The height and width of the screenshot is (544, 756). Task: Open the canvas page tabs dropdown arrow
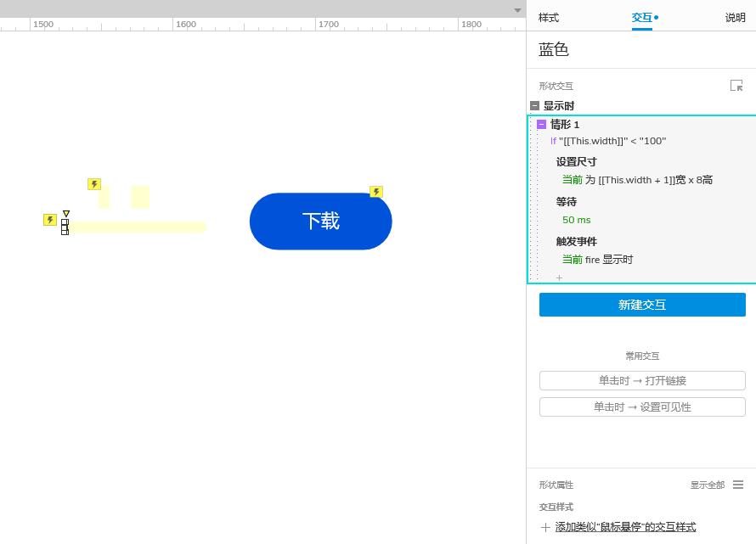(x=517, y=10)
